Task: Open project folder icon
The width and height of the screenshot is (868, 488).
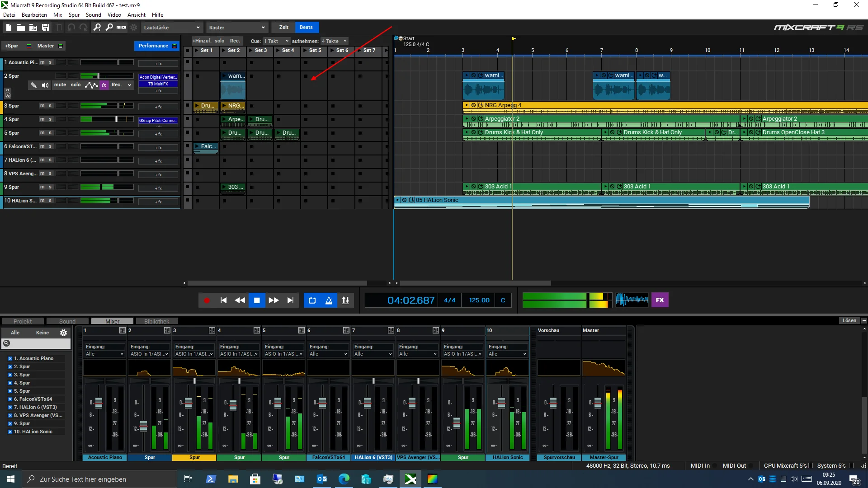Action: tap(21, 28)
